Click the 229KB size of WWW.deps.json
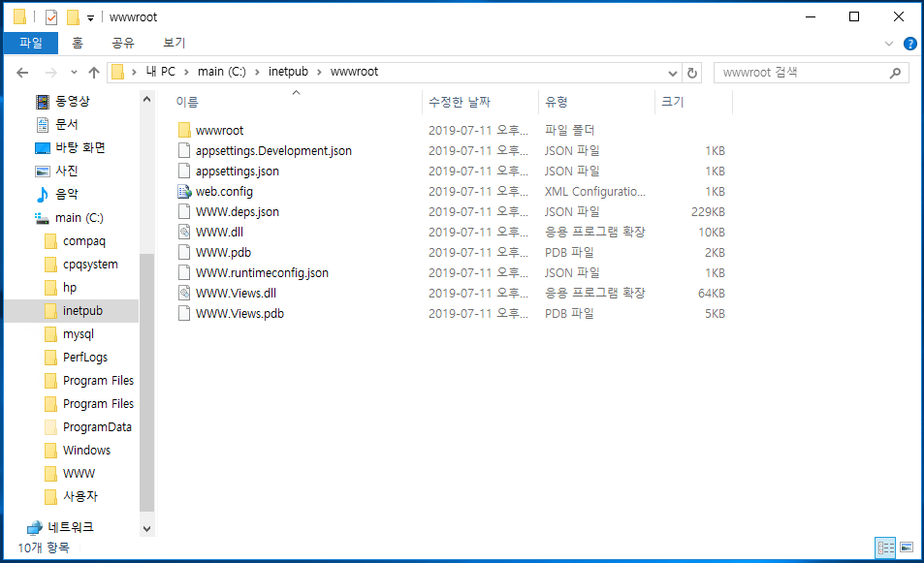The height and width of the screenshot is (563, 924). coord(708,212)
